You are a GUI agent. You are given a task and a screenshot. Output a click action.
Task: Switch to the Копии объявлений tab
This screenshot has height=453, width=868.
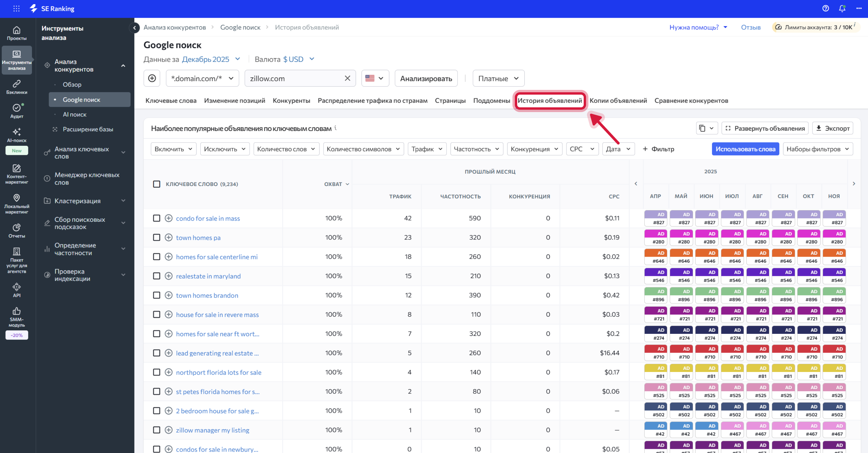point(618,100)
